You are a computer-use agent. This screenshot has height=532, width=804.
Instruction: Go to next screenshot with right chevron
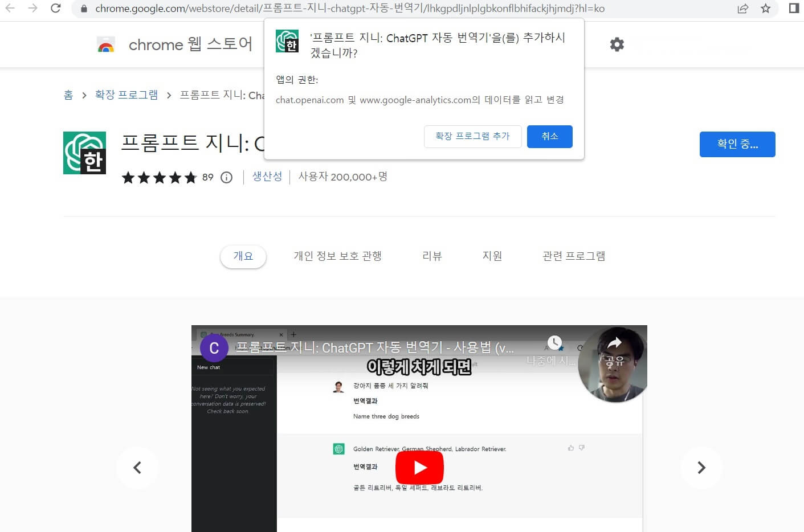pyautogui.click(x=701, y=468)
